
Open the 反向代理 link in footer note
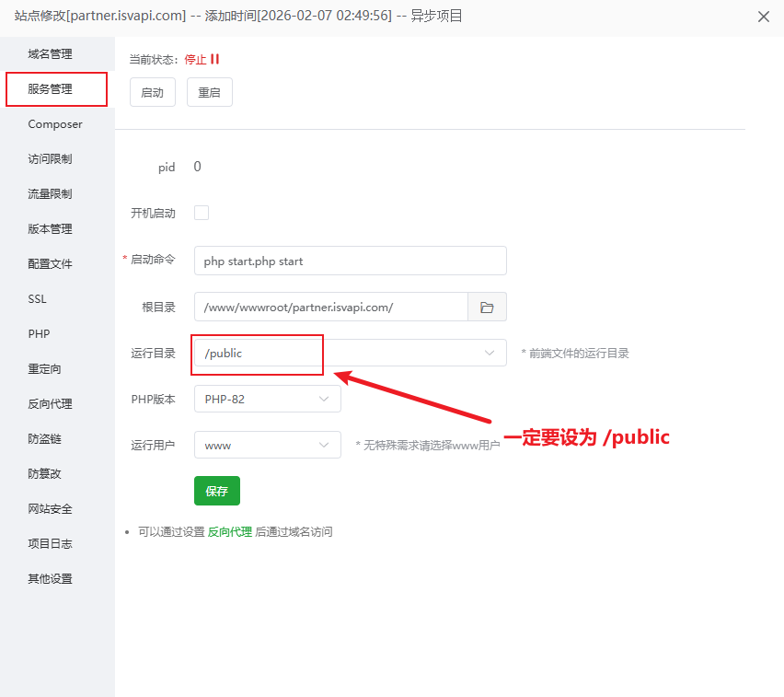tap(229, 531)
